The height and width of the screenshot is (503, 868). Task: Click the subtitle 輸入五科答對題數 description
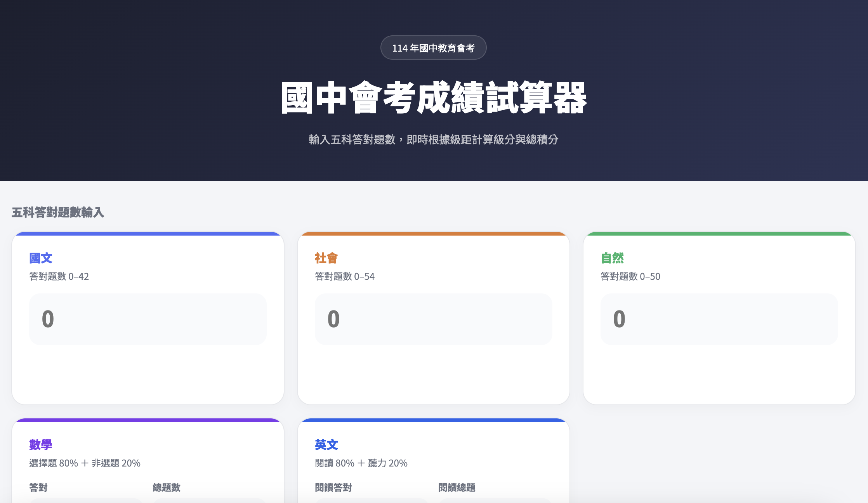coord(434,139)
